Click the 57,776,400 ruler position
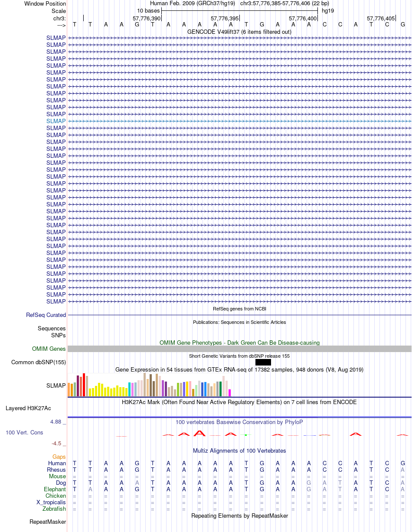412x532 pixels. tap(303, 19)
